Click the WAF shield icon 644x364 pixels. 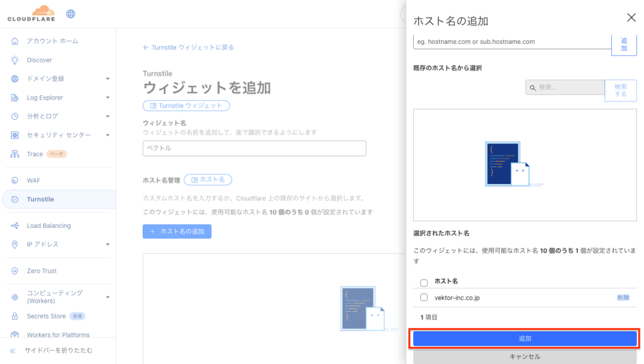(x=15, y=181)
